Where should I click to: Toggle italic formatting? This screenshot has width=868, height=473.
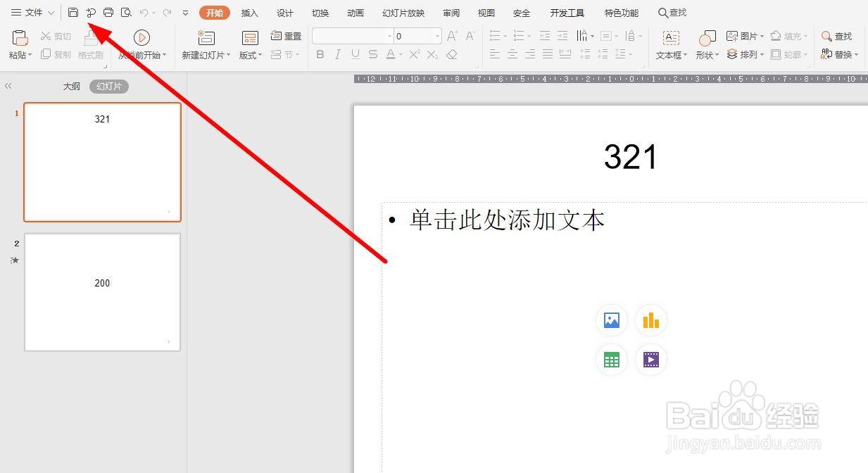[337, 54]
